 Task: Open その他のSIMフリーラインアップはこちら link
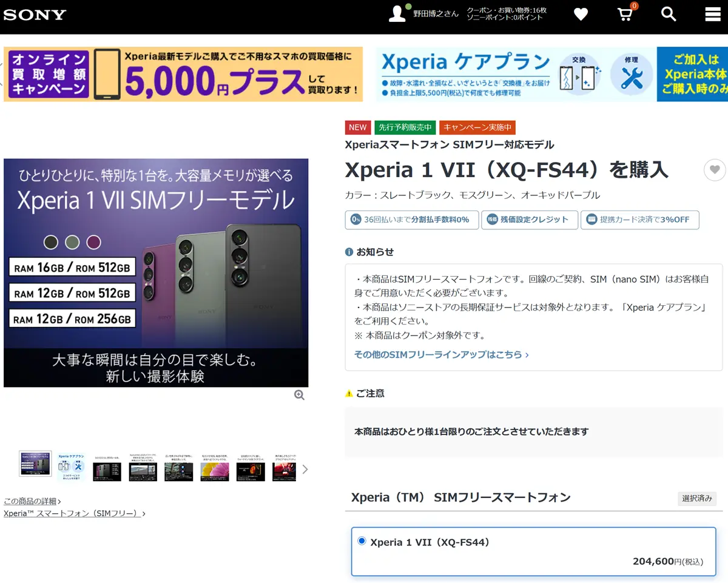(441, 354)
